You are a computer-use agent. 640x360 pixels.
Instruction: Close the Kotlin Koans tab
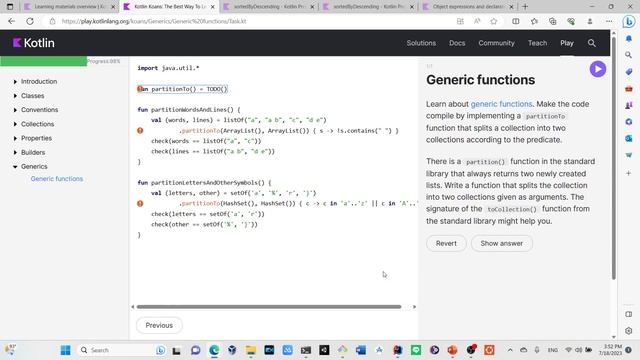[x=213, y=7]
